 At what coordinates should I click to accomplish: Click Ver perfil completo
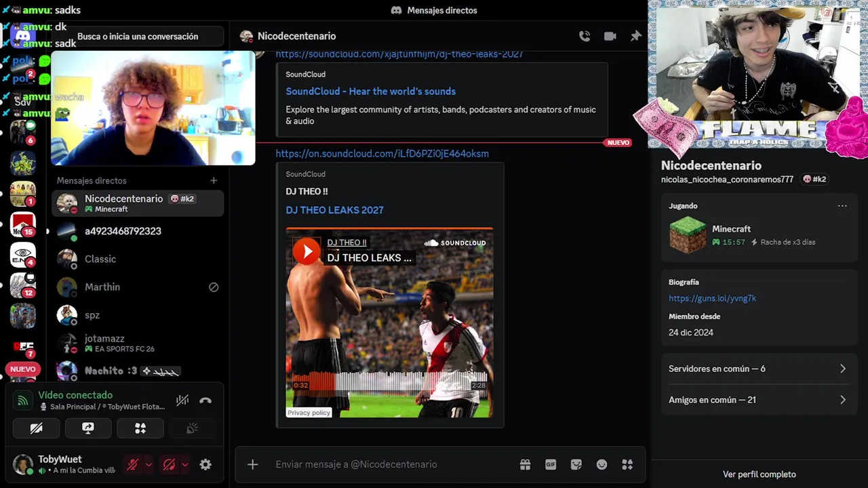click(x=759, y=474)
